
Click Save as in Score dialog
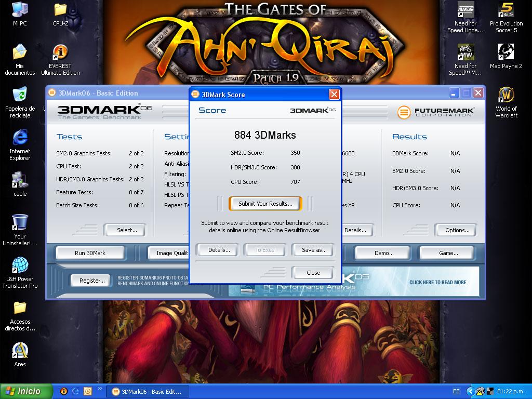314,250
